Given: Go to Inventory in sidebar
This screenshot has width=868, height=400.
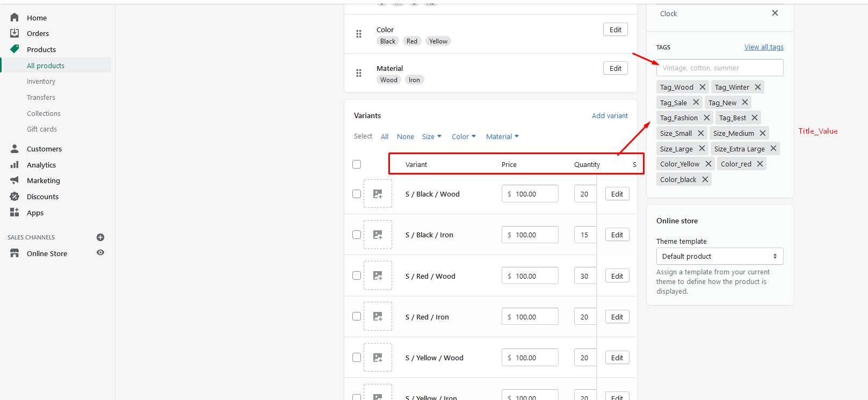Looking at the screenshot, I should click(x=41, y=82).
